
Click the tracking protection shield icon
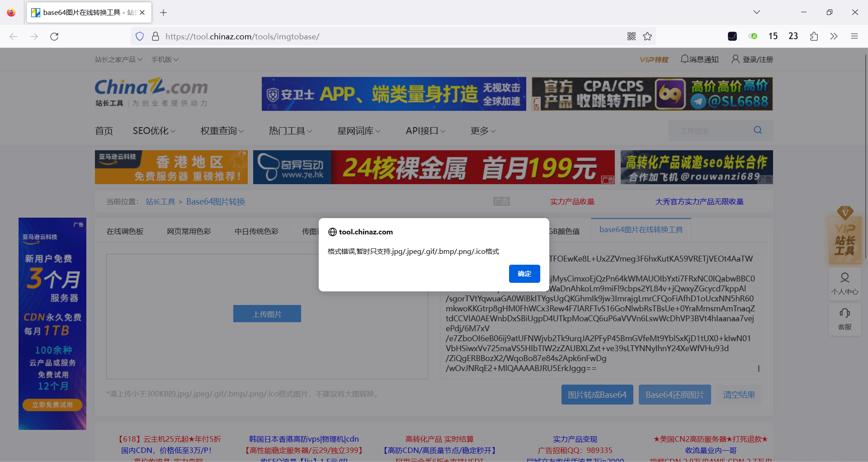click(x=139, y=36)
